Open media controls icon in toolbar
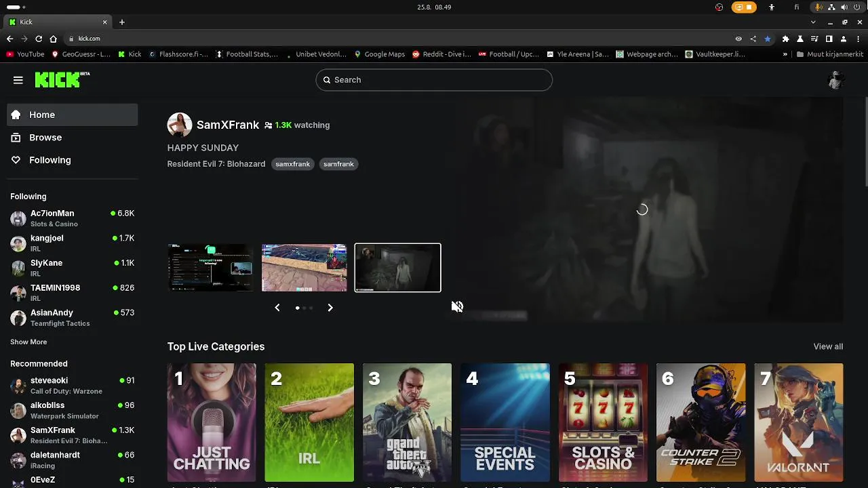Viewport: 868px width, 488px height. click(x=814, y=39)
